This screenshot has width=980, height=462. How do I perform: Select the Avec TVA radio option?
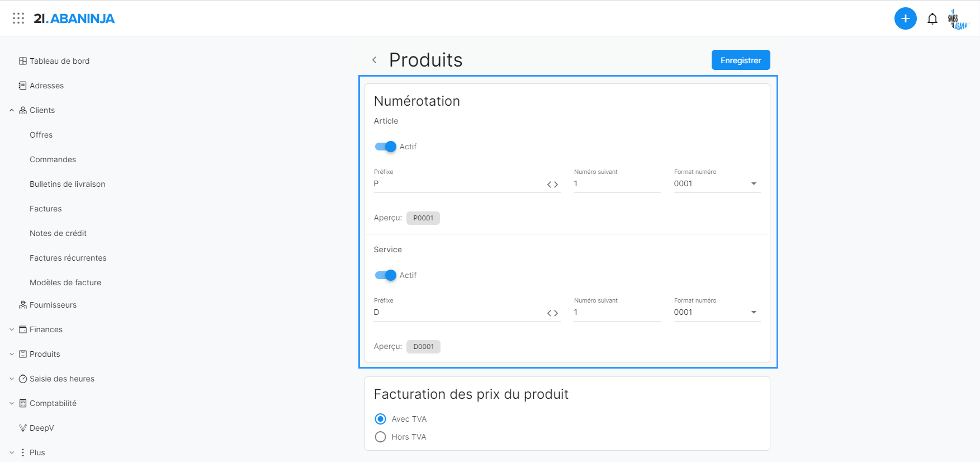coord(381,419)
